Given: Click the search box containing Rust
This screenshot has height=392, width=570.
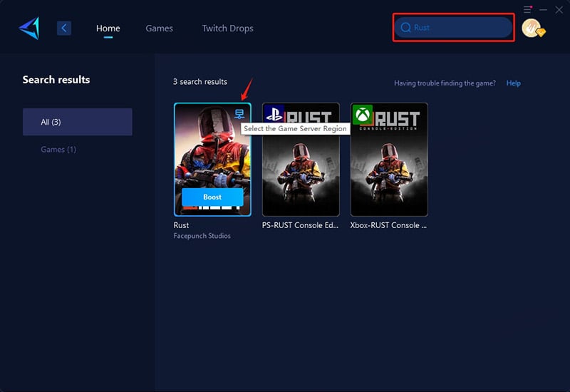Looking at the screenshot, I should click(453, 27).
